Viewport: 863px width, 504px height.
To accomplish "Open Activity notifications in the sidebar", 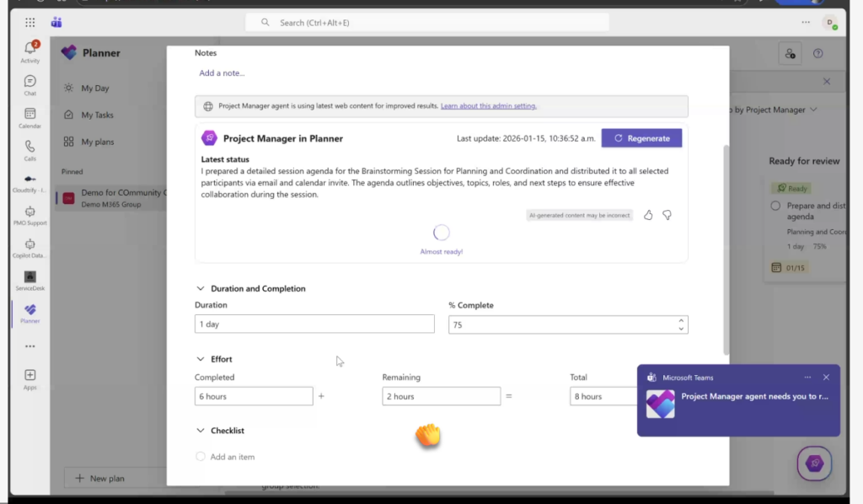I will point(29,52).
